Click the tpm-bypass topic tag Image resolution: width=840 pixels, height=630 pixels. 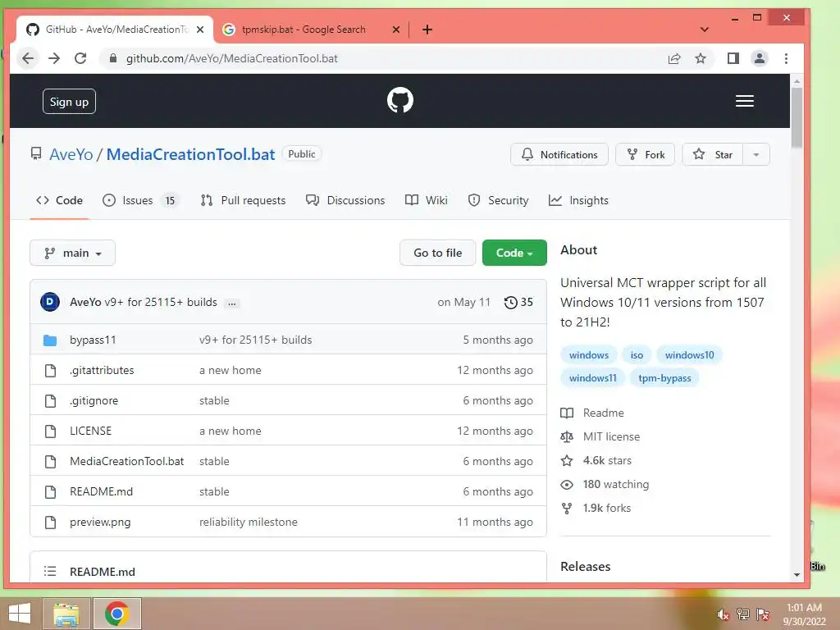(x=664, y=378)
